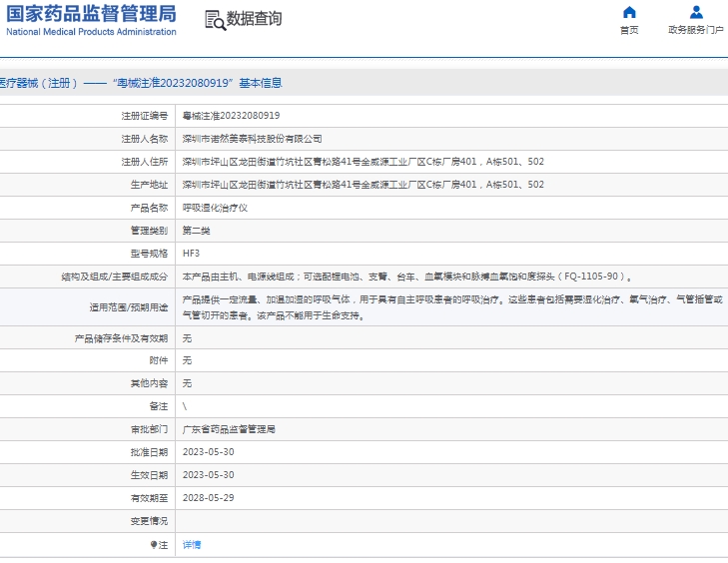Image resolution: width=728 pixels, height=563 pixels.
Task: Click the backslash value in 备注 row
Action: click(185, 406)
